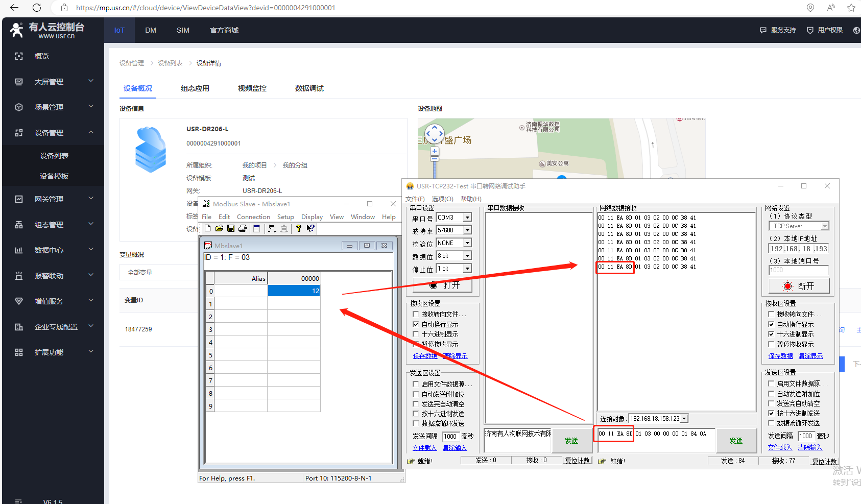861x504 pixels.
Task: Click the Disconnect icon in Modbus Slave toolbar
Action: [x=284, y=228]
